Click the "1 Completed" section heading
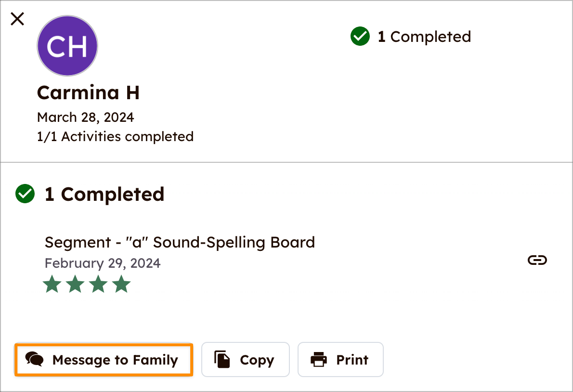 coord(104,194)
